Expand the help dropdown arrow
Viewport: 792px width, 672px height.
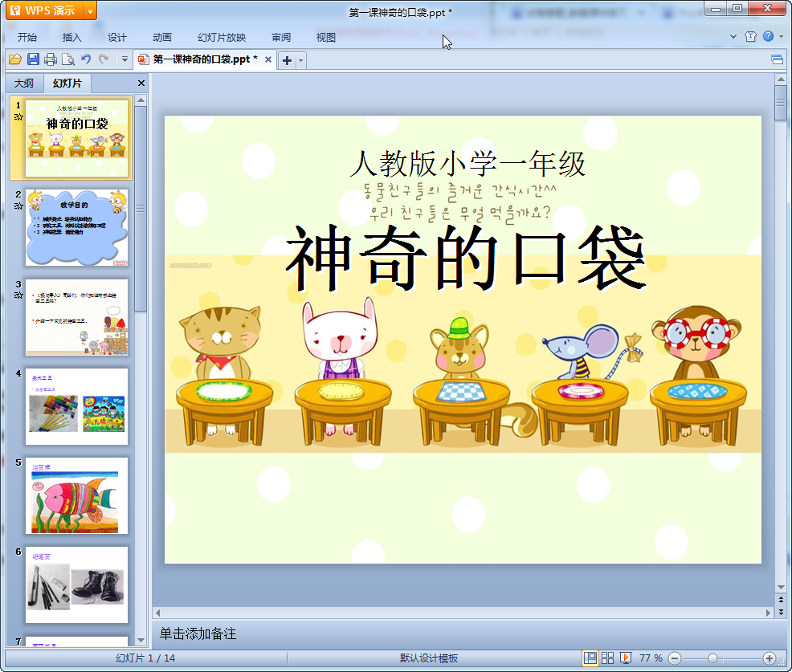(781, 36)
